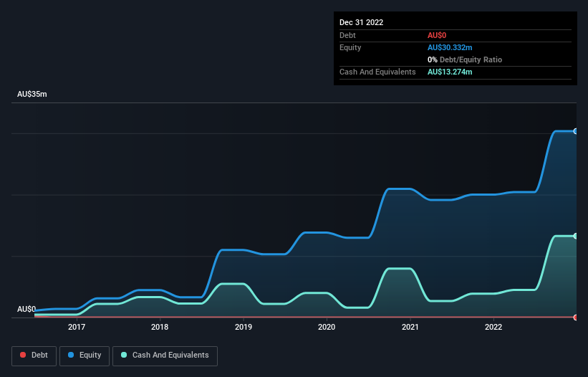This screenshot has height=377, width=588.
Task: Toggle the Equity series legend button
Action: coord(85,355)
